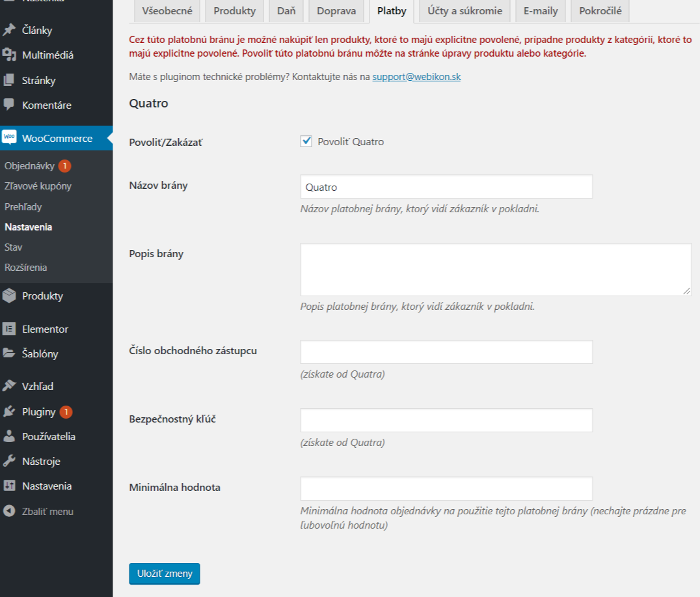Click the Pluginy plug icon
700x597 pixels.
pyautogui.click(x=9, y=411)
